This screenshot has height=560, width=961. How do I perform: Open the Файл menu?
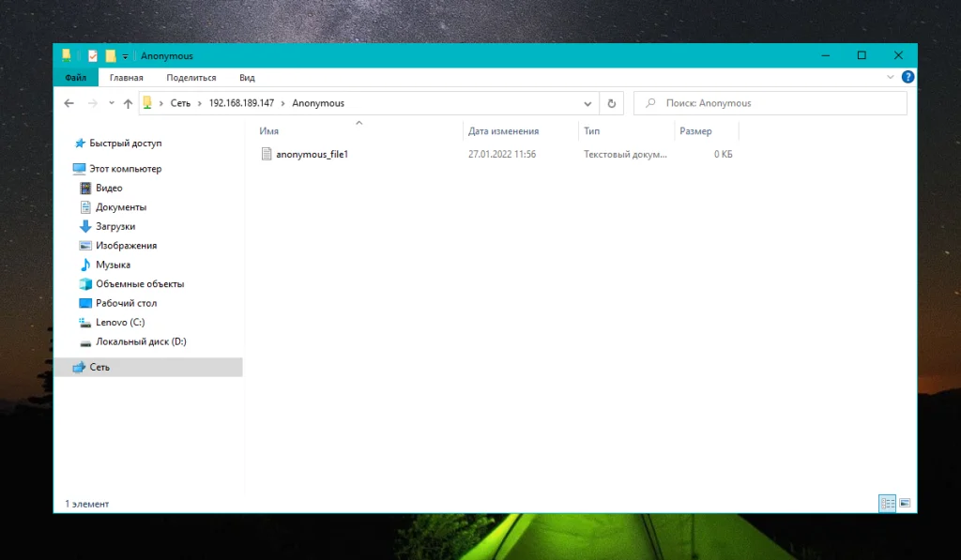click(x=75, y=77)
